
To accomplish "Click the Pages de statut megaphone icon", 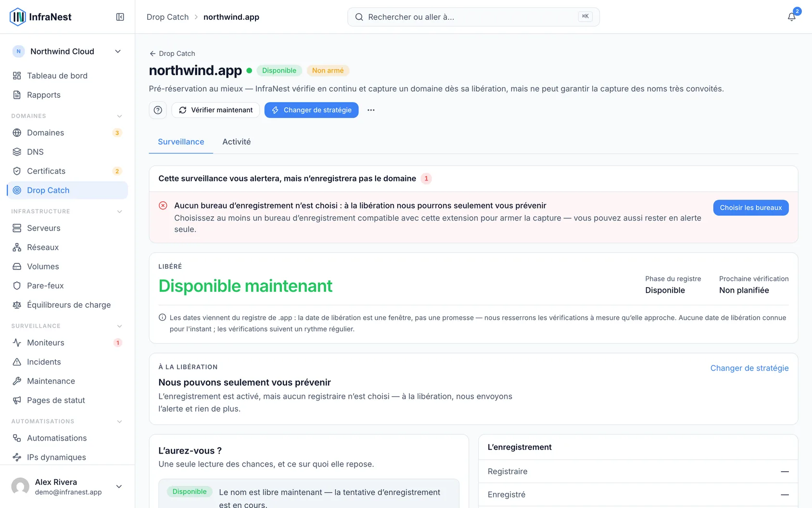I will [17, 400].
